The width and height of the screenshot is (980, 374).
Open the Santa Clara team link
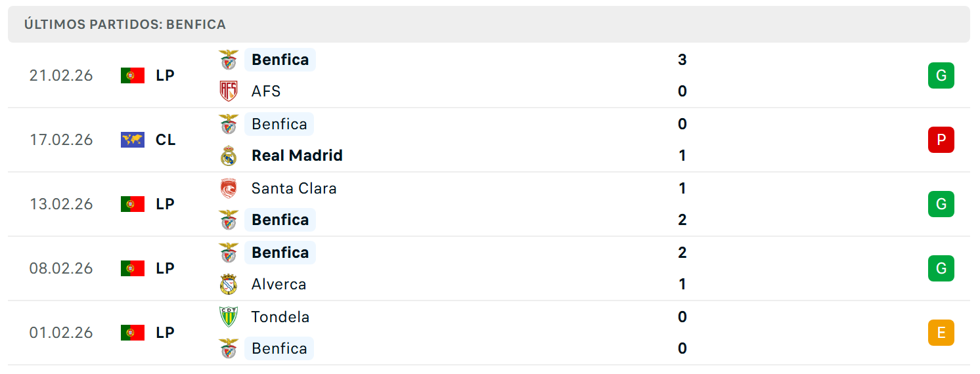[294, 188]
